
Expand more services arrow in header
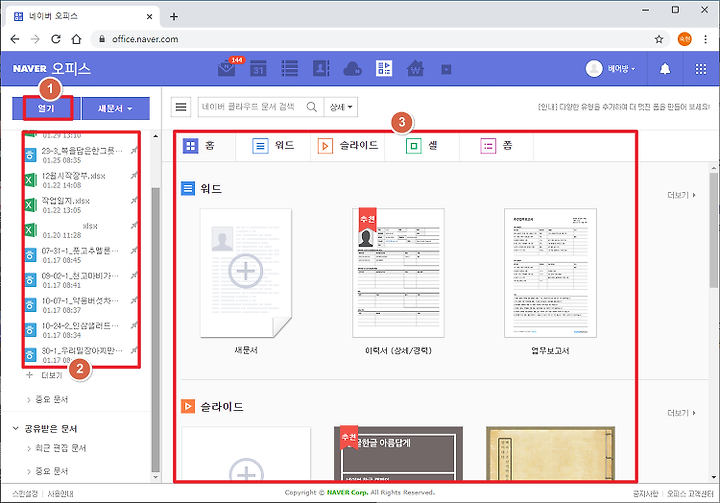coord(446,69)
